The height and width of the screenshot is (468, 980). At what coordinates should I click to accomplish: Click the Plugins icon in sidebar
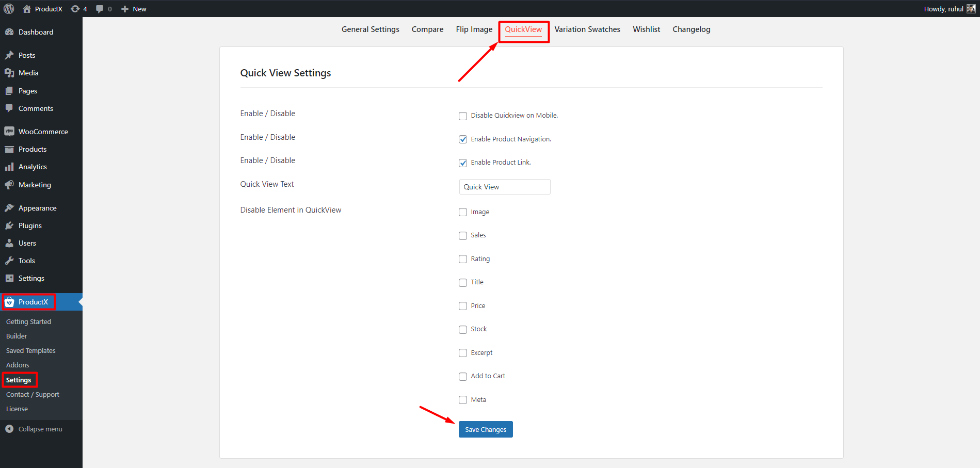[x=9, y=225]
